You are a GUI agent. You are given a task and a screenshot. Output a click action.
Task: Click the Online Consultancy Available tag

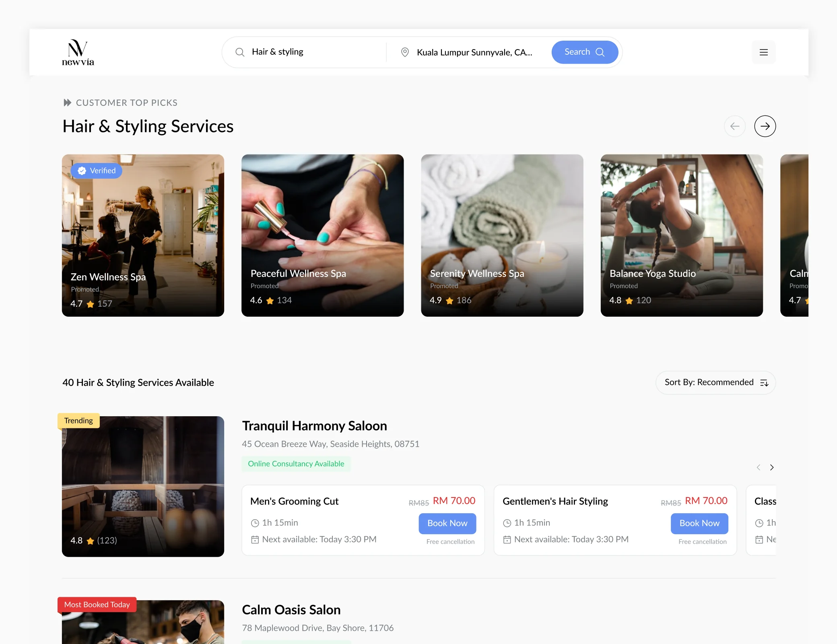click(296, 464)
